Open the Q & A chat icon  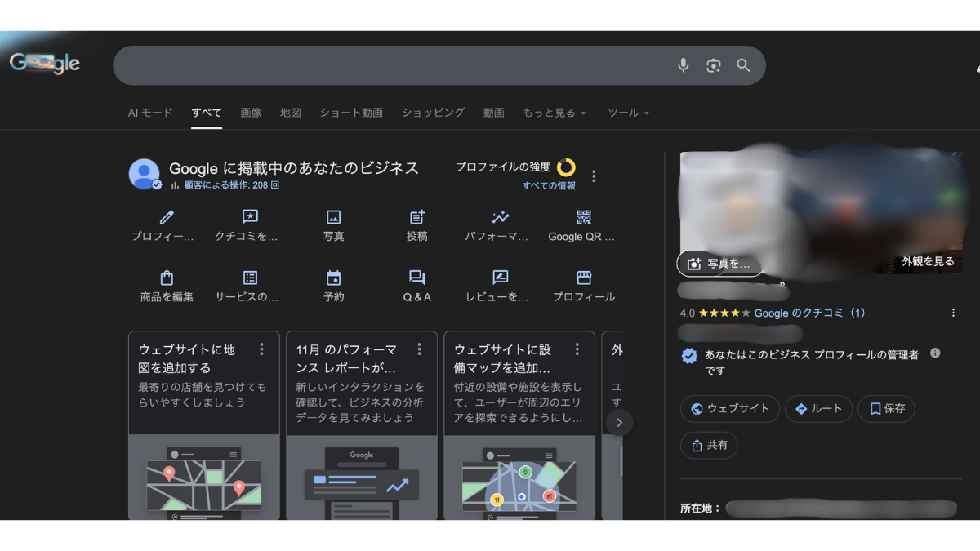point(416,278)
